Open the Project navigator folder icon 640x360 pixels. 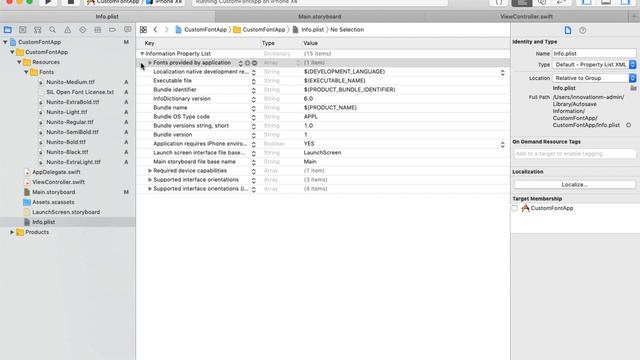[x=7, y=30]
